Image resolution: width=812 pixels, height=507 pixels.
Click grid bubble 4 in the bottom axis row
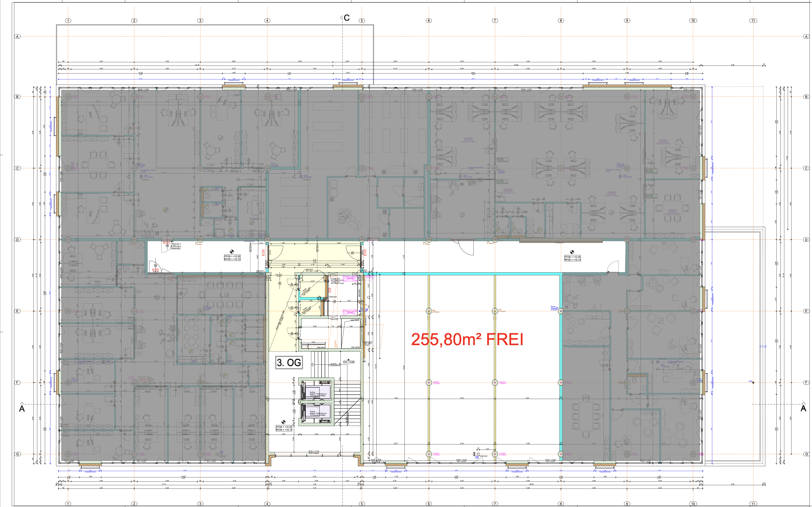pyautogui.click(x=267, y=504)
